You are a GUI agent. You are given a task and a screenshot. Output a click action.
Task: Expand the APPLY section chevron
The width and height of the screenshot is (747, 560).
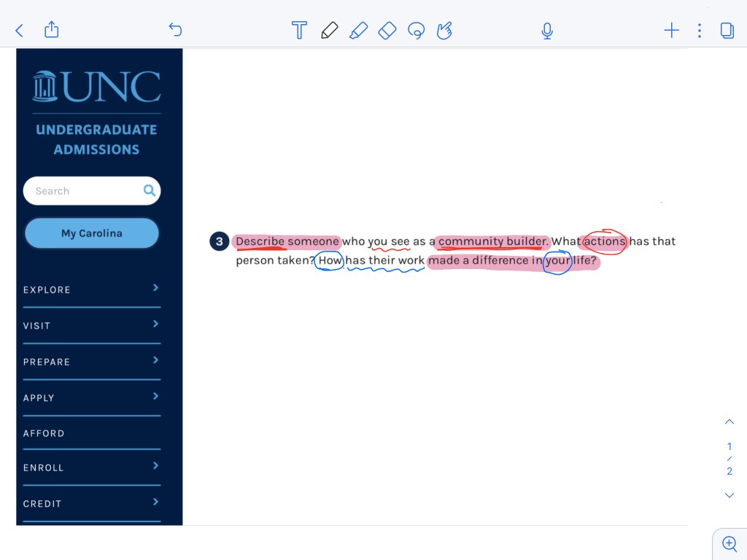click(x=155, y=396)
